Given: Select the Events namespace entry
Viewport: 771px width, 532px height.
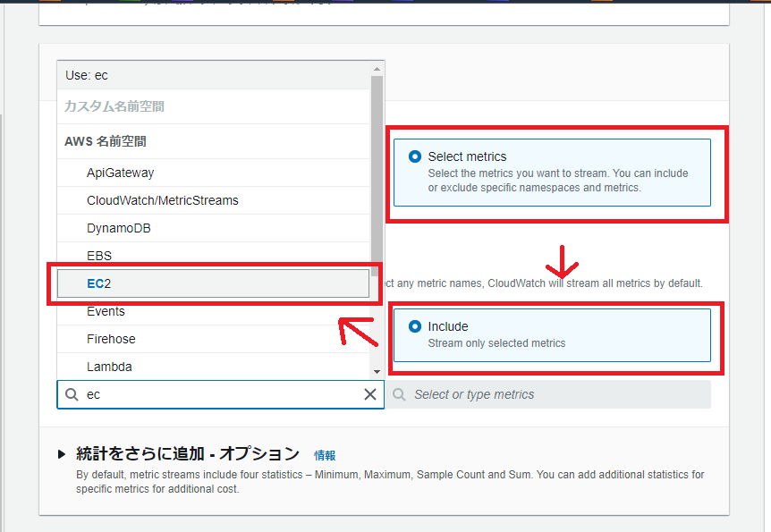Looking at the screenshot, I should (x=214, y=311).
